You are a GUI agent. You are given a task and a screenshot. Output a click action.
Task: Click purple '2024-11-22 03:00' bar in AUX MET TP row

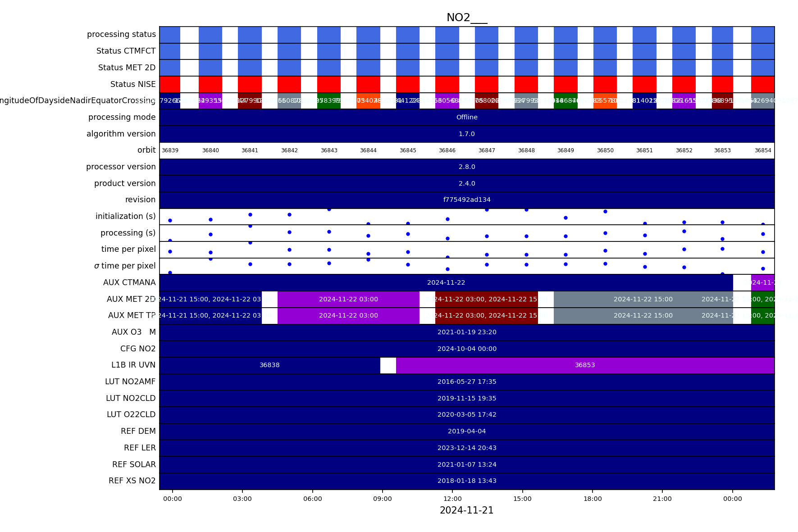click(348, 315)
